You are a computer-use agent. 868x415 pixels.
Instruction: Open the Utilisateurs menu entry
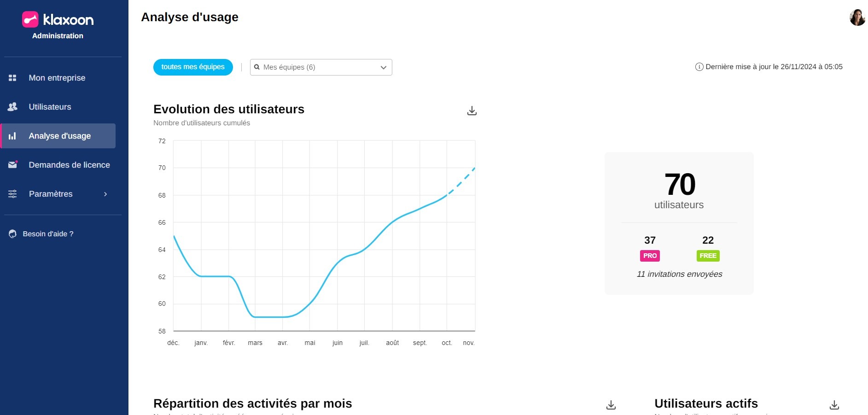point(50,107)
